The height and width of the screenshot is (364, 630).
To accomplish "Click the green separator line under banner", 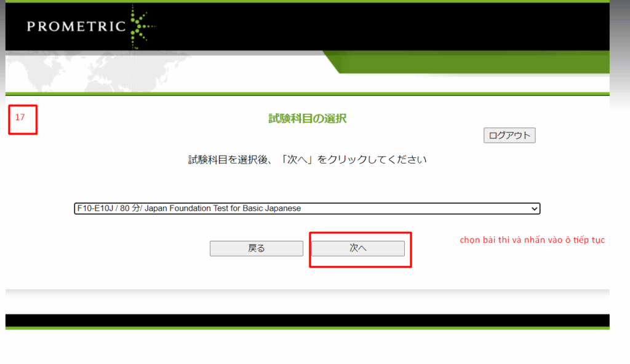I will [307, 94].
